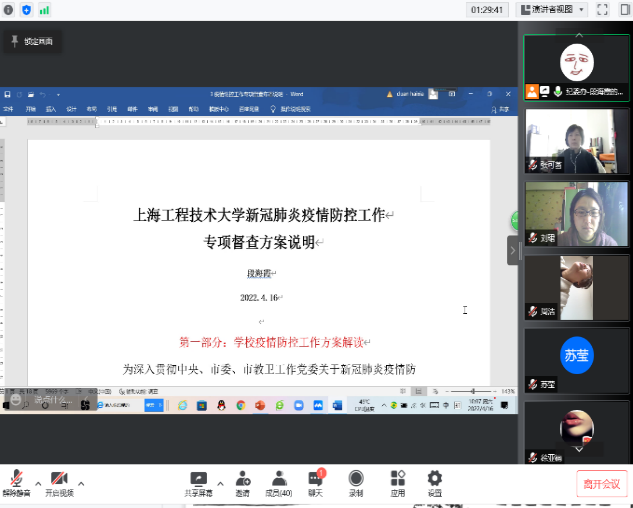The width and height of the screenshot is (633, 508).
Task: Click the meeting info icon
Action: click(x=8, y=9)
